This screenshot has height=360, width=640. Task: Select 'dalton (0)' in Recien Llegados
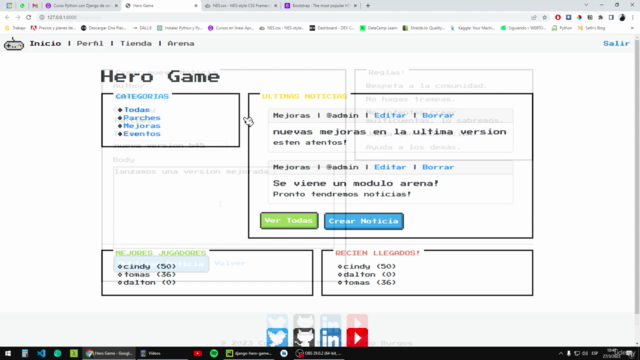(369, 275)
